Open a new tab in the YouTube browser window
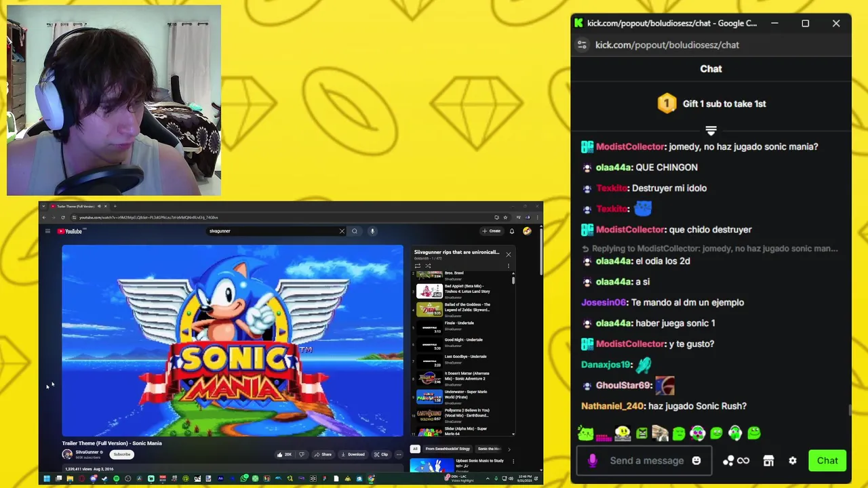 pyautogui.click(x=115, y=206)
